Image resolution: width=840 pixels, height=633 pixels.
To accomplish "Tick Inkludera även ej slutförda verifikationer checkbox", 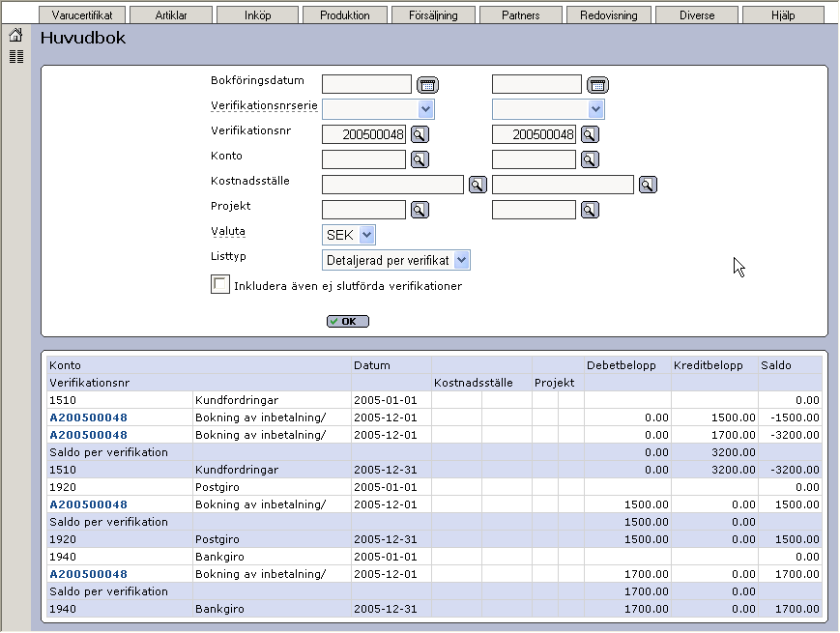I will coord(220,284).
